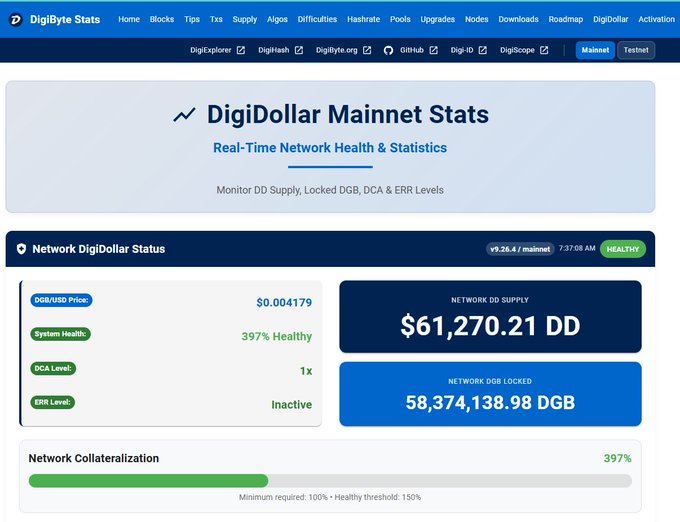Click the System Health label pill
Image resolution: width=680 pixels, height=522 pixels.
(60, 334)
